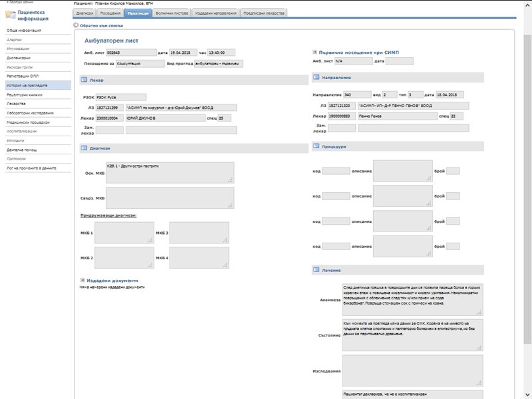This screenshot has height=399, width=532.
Task: Open the Болнични листове tab
Action: [x=173, y=13]
